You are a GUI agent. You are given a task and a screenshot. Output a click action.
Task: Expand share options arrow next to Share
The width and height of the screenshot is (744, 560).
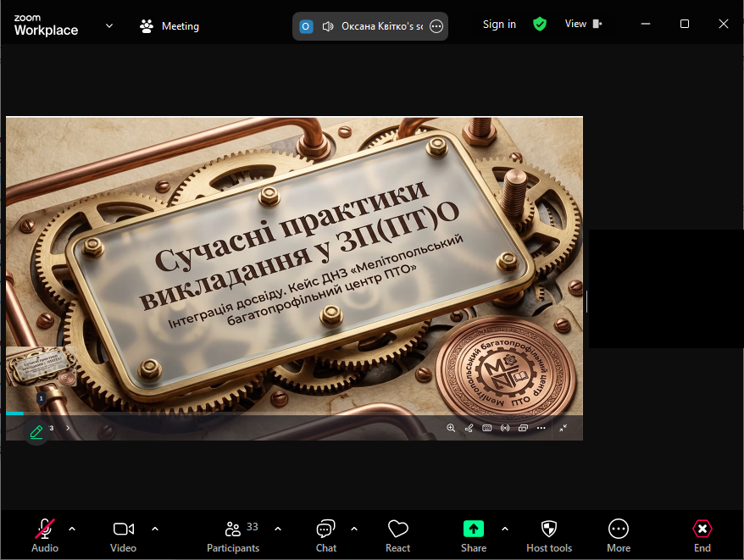pos(505,529)
